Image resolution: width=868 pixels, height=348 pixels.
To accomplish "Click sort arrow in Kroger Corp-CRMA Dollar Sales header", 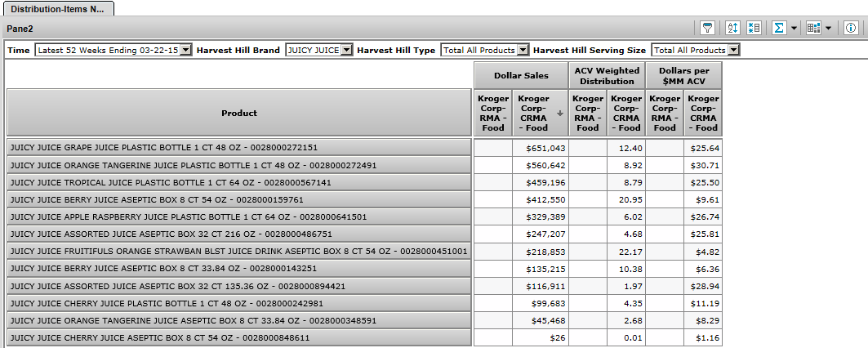I will click(x=560, y=114).
